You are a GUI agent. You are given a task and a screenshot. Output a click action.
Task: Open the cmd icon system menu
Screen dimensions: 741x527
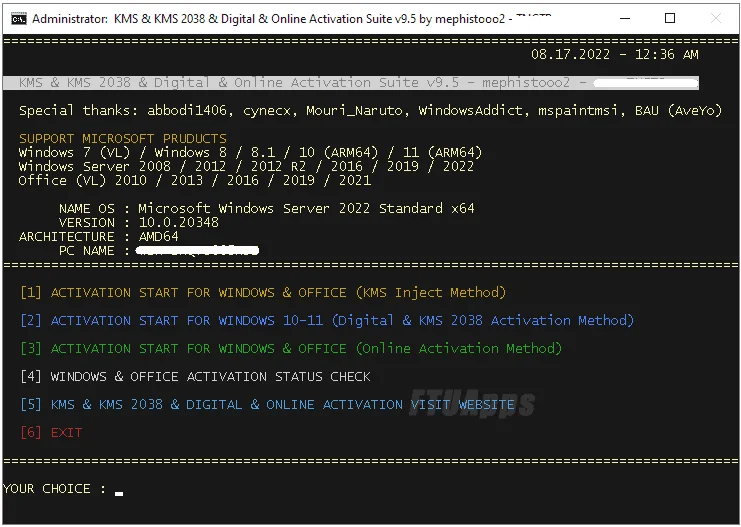tap(19, 19)
